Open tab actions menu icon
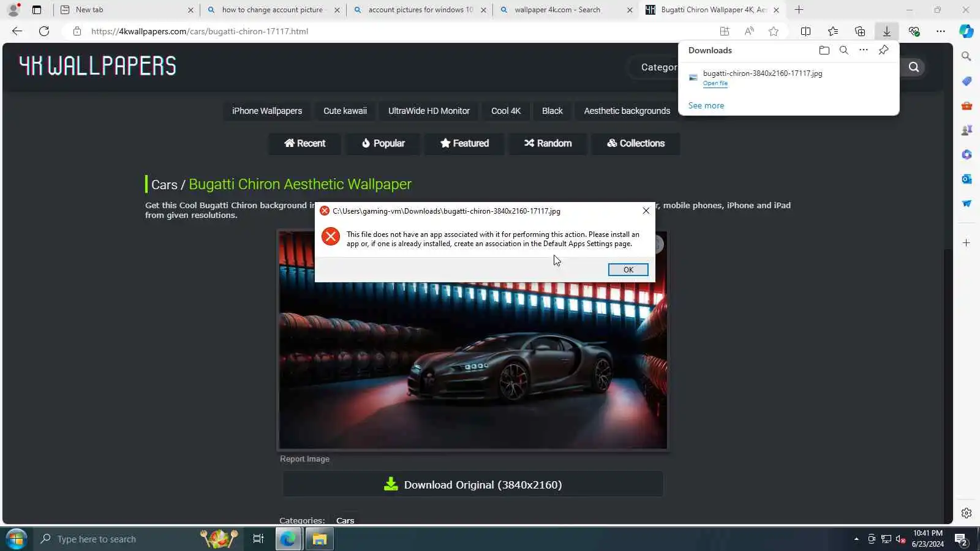The image size is (980, 551). tap(37, 10)
